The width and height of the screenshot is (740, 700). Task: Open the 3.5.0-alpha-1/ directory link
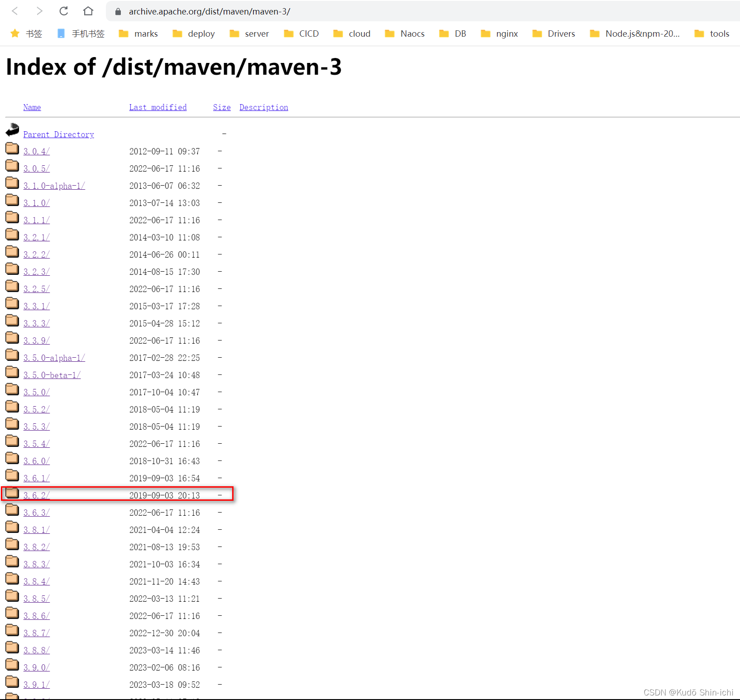pos(54,358)
